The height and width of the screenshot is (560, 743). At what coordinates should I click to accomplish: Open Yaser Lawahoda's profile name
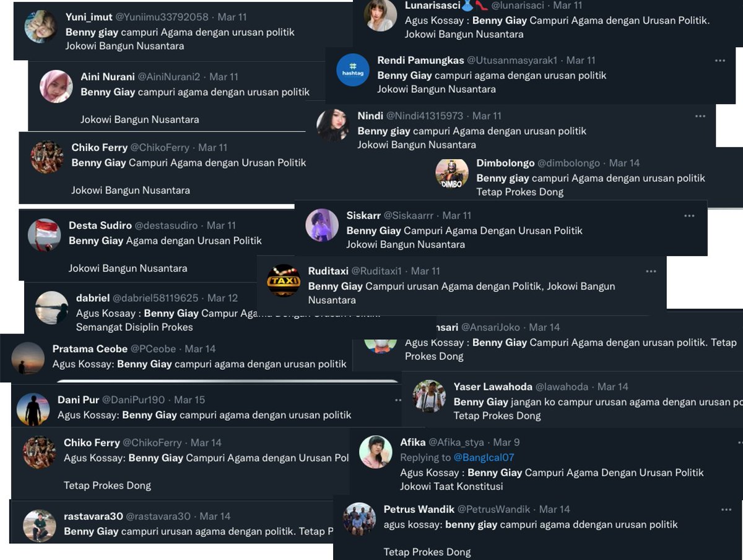coord(493,387)
